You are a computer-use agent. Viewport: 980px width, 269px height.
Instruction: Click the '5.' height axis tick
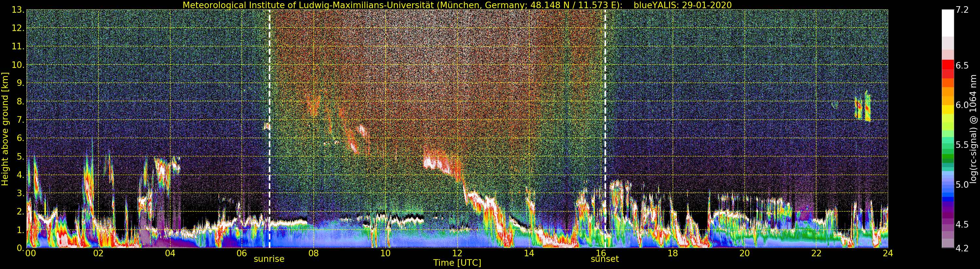click(21, 156)
